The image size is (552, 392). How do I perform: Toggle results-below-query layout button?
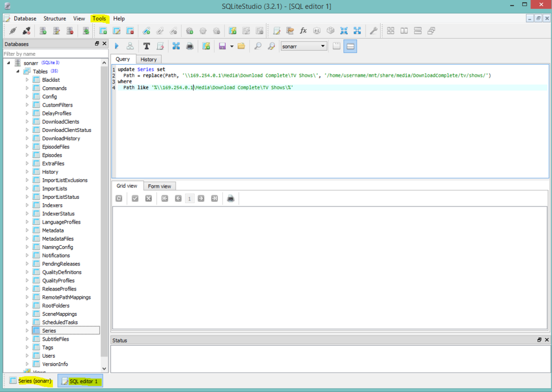coord(350,46)
